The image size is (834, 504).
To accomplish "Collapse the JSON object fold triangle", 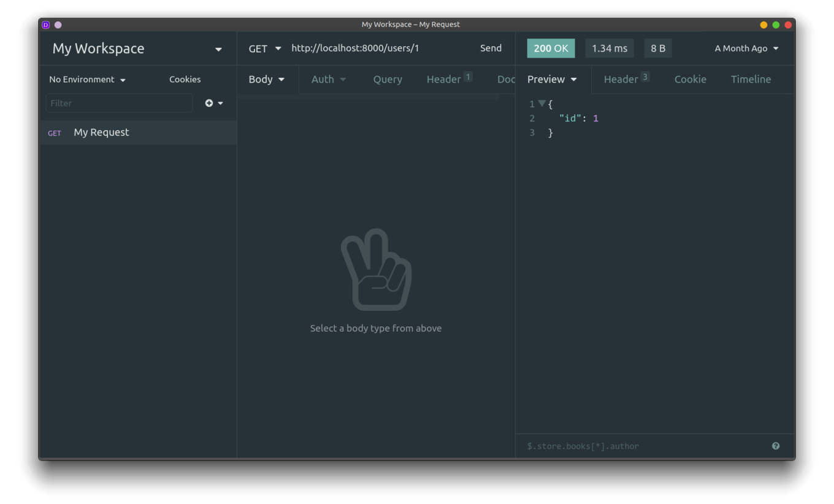I will [x=541, y=104].
